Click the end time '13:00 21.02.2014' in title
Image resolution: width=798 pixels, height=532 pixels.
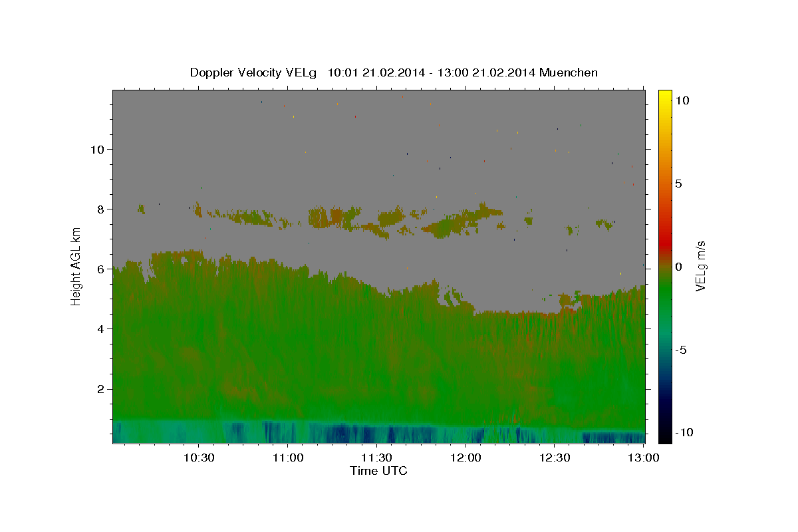[x=485, y=72]
